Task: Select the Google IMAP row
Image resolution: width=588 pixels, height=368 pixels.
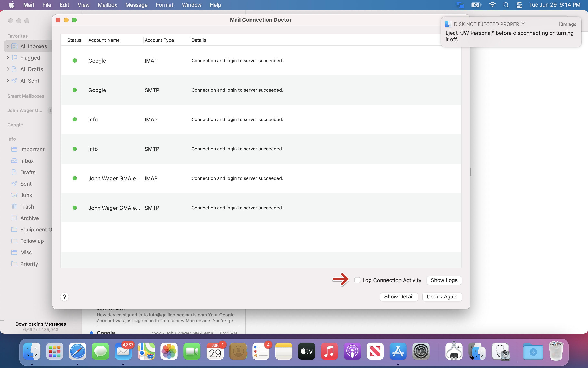Action: 261,61
